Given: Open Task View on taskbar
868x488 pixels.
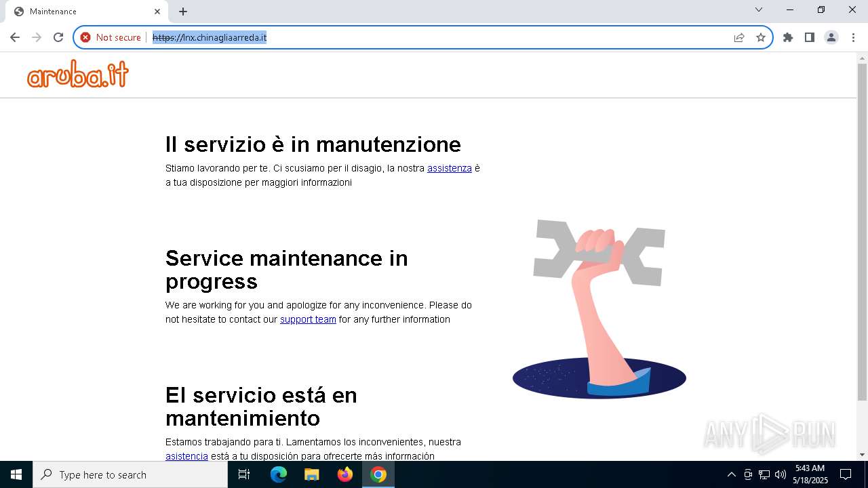Looking at the screenshot, I should (x=245, y=474).
